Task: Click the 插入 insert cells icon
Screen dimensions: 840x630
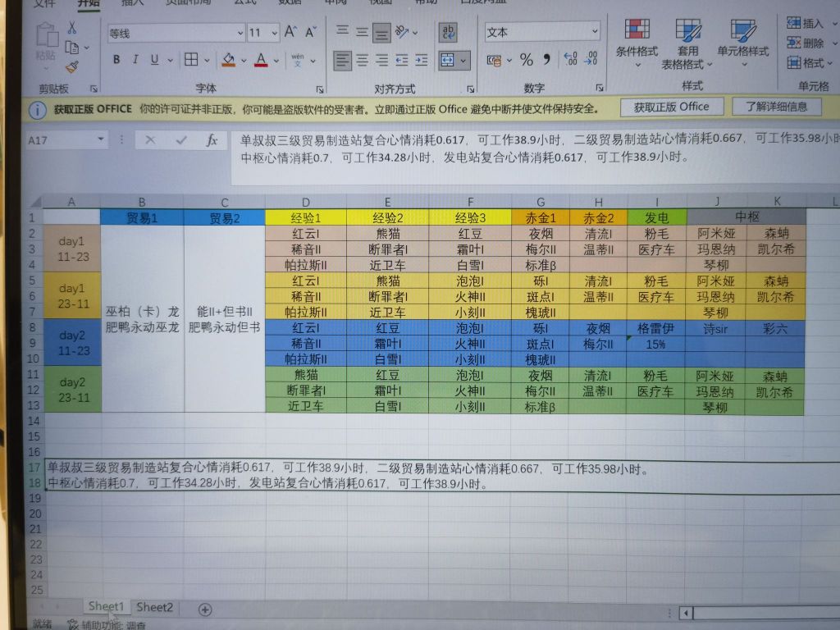Action: [794, 25]
